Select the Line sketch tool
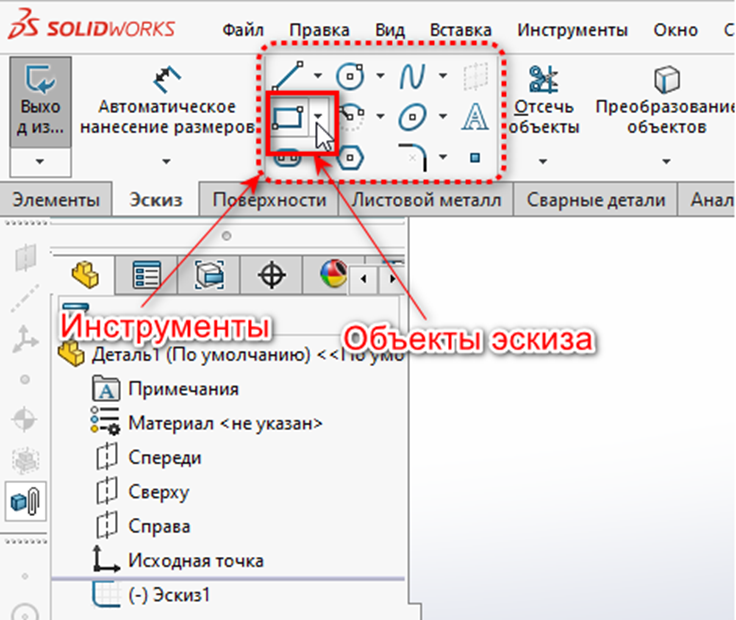736x620 pixels. pyautogui.click(x=287, y=75)
